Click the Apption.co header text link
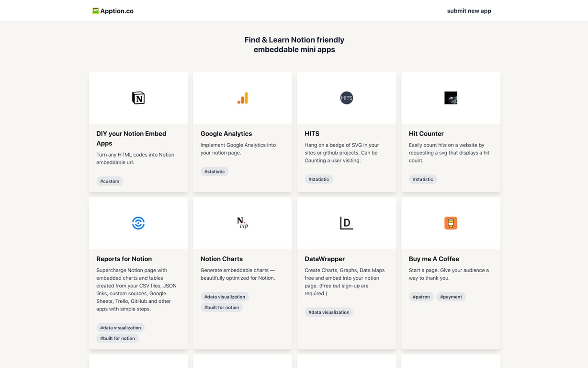588x368 pixels. click(x=116, y=11)
